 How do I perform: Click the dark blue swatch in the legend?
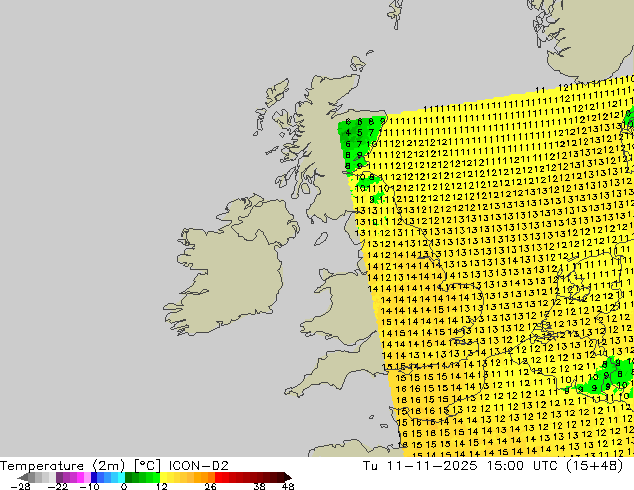(94, 477)
